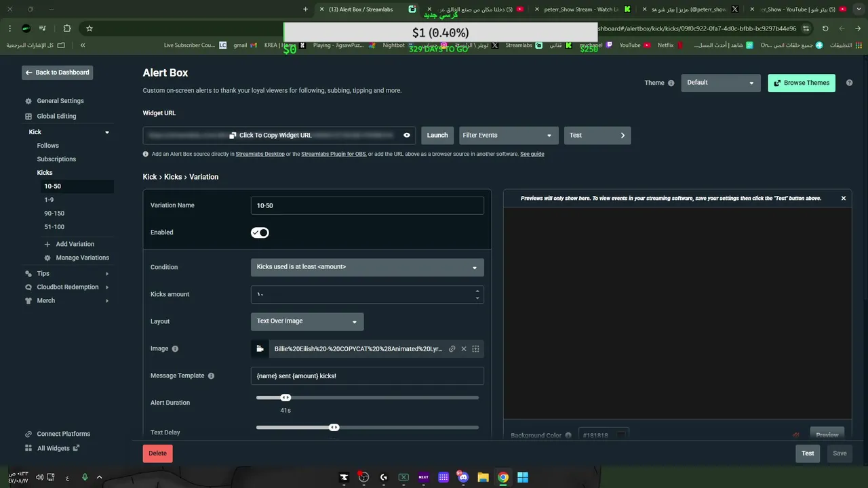
Task: Increase Kicks amount with the stepper arrows
Action: pos(477,291)
